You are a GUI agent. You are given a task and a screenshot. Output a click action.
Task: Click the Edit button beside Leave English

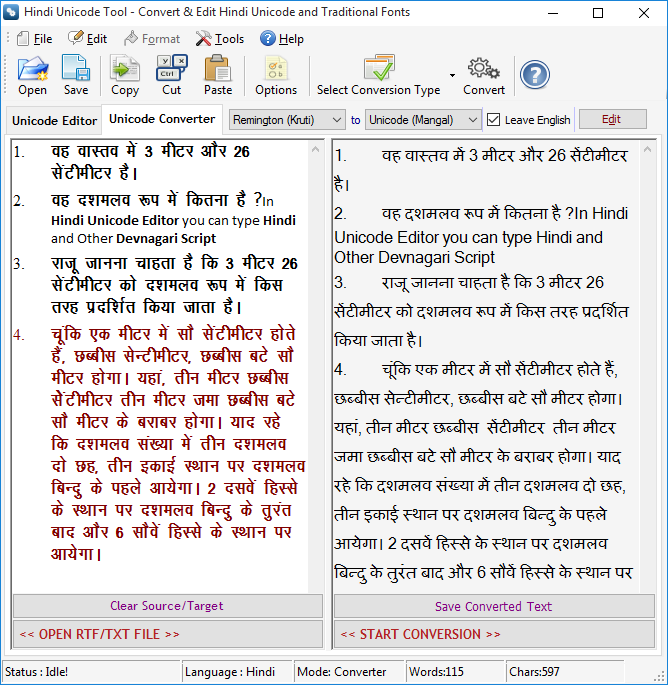click(x=613, y=119)
